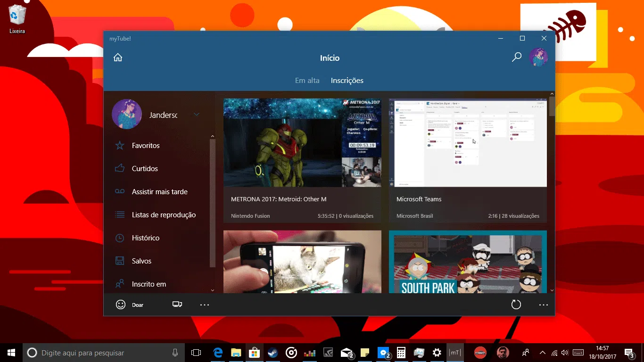The width and height of the screenshot is (644, 362).
Task: Click the sidebar scrollbar
Action: click(213, 203)
